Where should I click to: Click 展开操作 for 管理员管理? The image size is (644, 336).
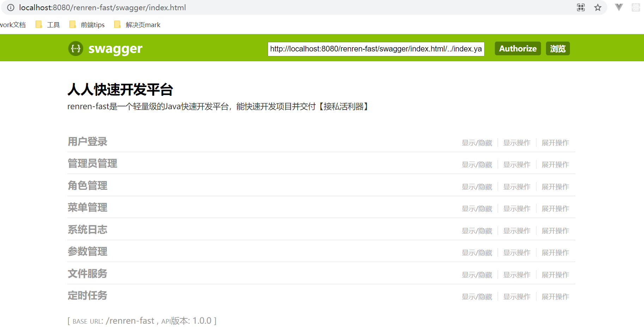(x=555, y=164)
